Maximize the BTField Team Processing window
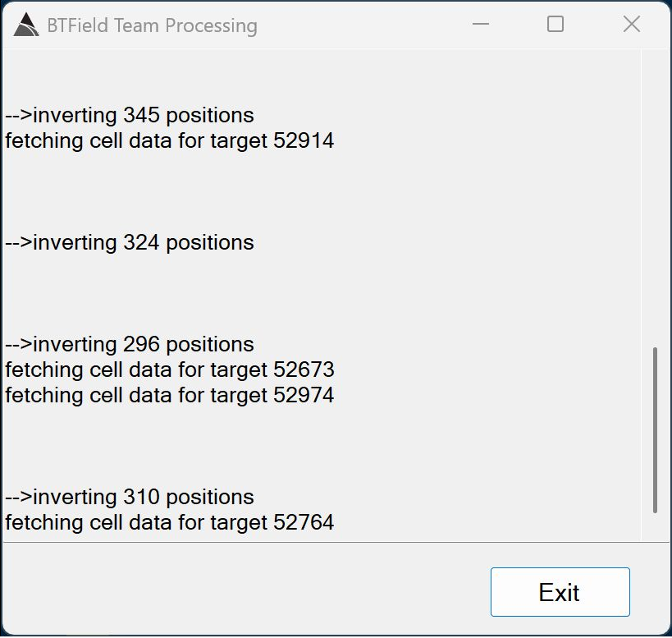The width and height of the screenshot is (672, 638). (x=555, y=25)
